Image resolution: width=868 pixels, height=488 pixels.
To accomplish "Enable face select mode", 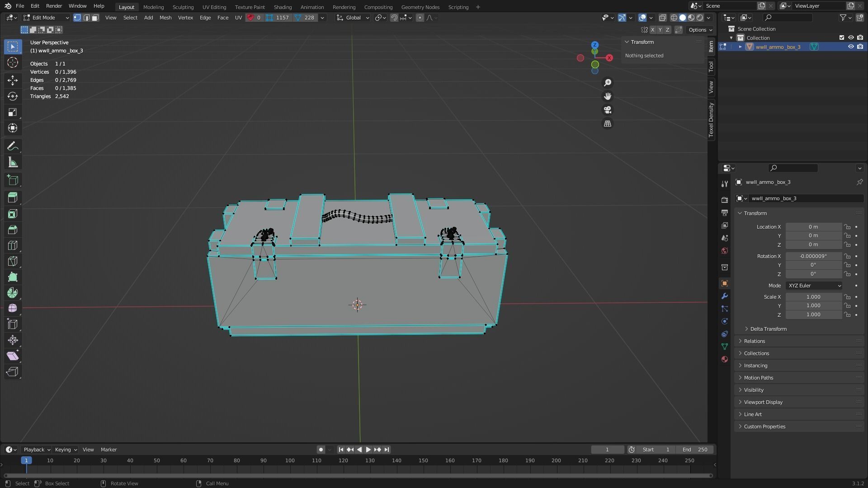I will [x=95, y=18].
